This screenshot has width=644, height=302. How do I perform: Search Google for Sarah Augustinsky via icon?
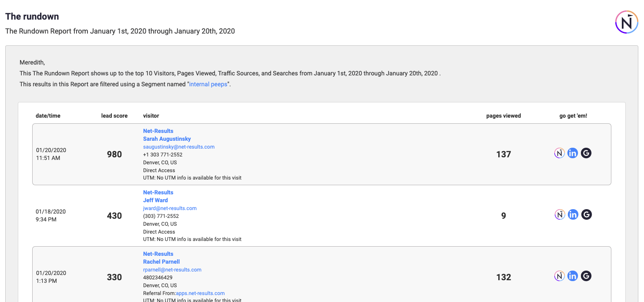coord(586,153)
